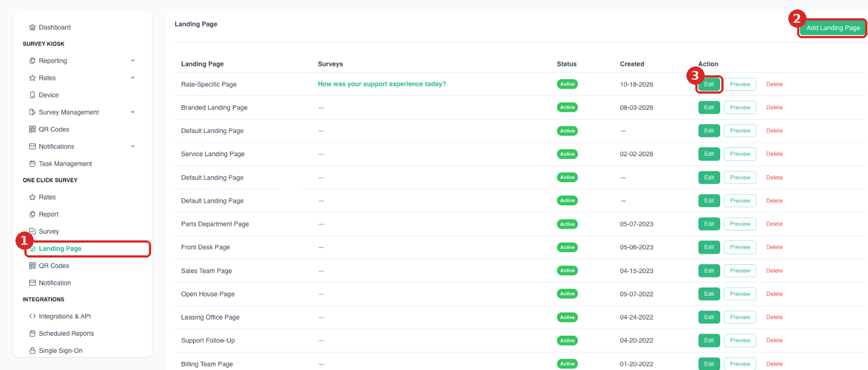
Task: Edit the Service Landing Page
Action: [x=709, y=154]
